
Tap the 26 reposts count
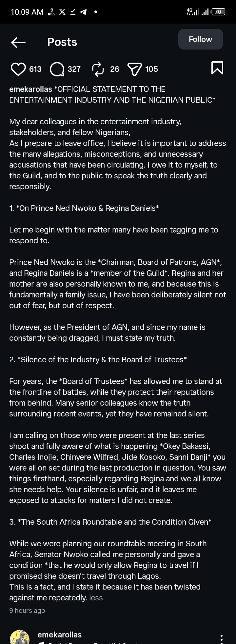tap(115, 69)
